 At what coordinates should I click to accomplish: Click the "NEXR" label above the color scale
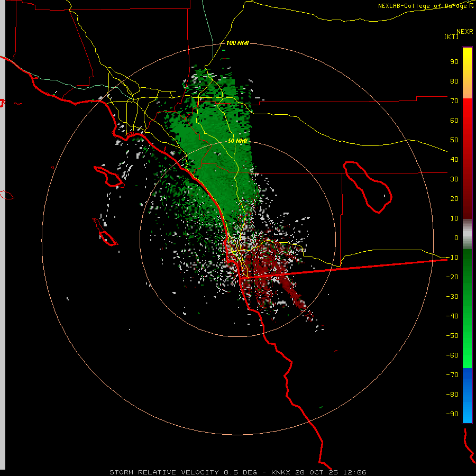click(465, 32)
